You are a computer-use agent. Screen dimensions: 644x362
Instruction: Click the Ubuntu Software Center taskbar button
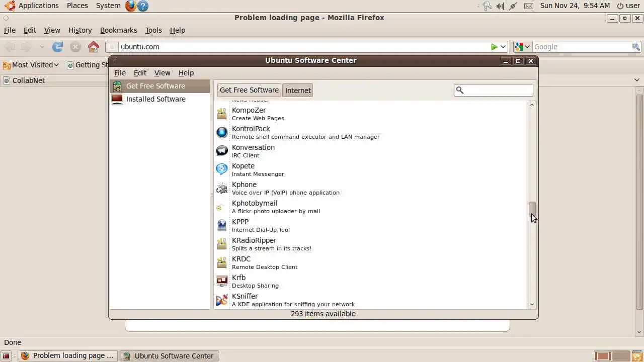pyautogui.click(x=169, y=356)
